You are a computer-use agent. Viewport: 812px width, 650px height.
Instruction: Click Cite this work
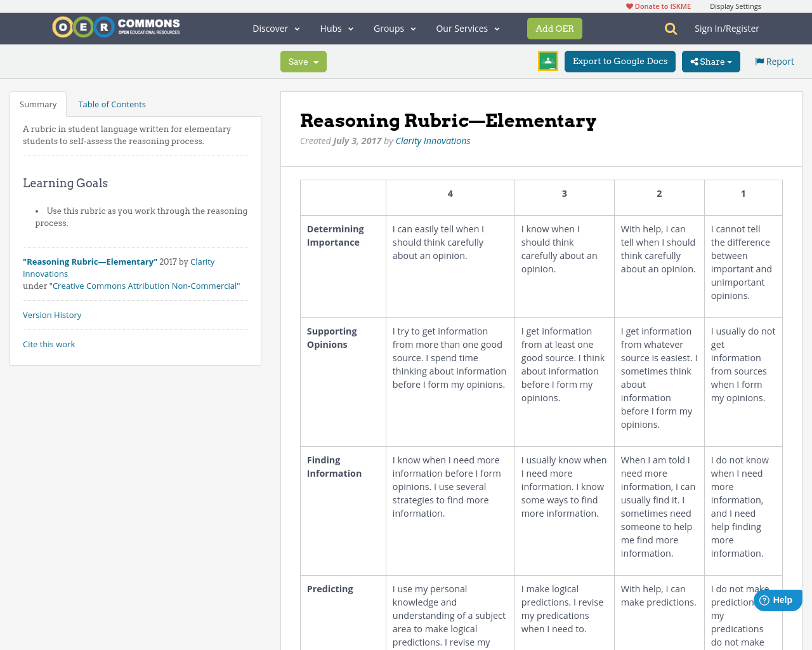point(49,344)
